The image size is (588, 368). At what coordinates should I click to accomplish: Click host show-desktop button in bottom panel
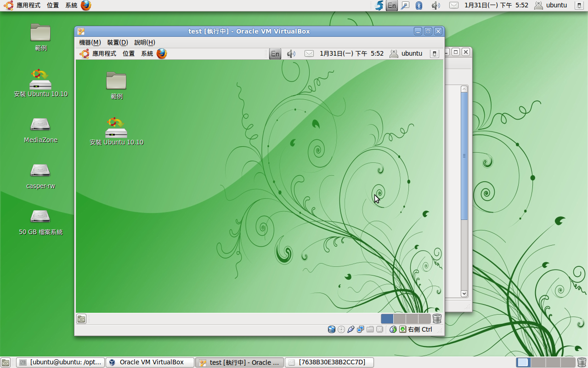pos(6,362)
